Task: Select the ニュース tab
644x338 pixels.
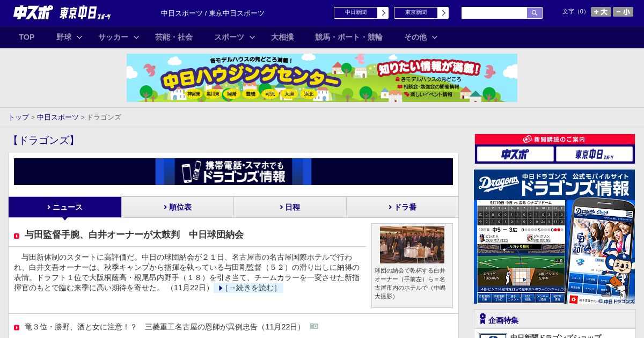Action: tap(65, 207)
